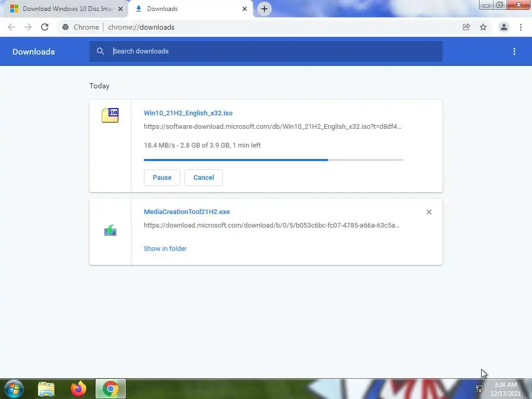
Task: Open the Chrome profile avatar
Action: coord(504,27)
